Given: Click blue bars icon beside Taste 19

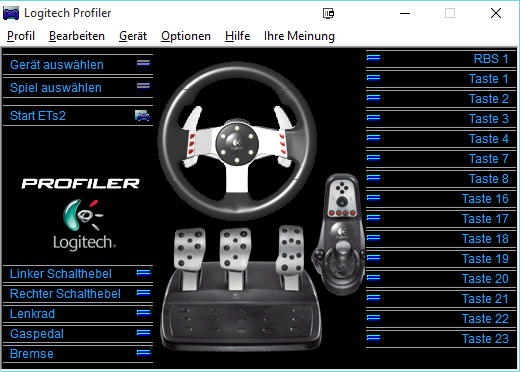Looking at the screenshot, I should coord(373,258).
